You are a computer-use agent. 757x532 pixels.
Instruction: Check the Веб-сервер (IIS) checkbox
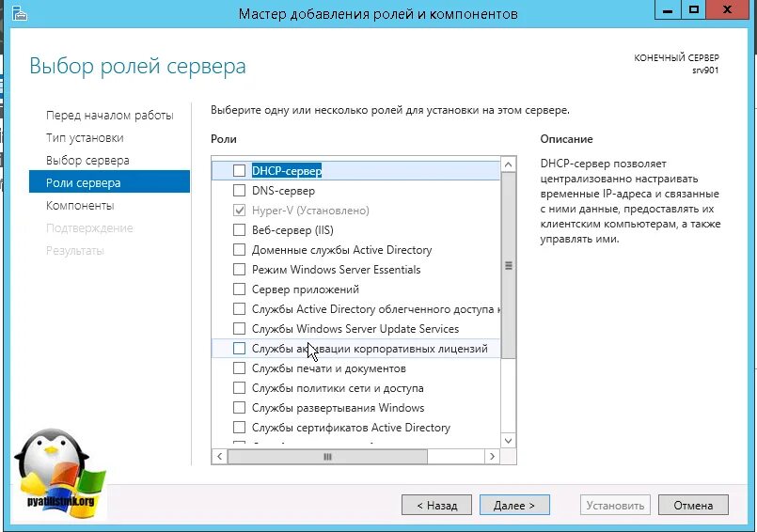point(239,229)
